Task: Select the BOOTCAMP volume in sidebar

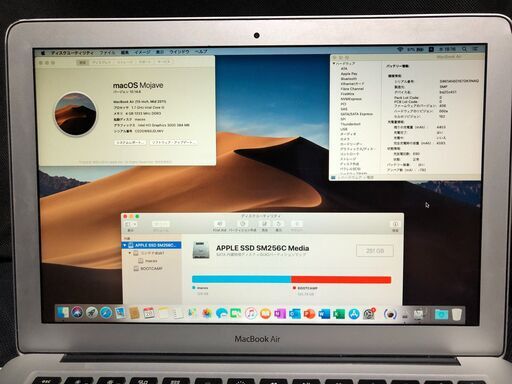Action: tap(151, 269)
